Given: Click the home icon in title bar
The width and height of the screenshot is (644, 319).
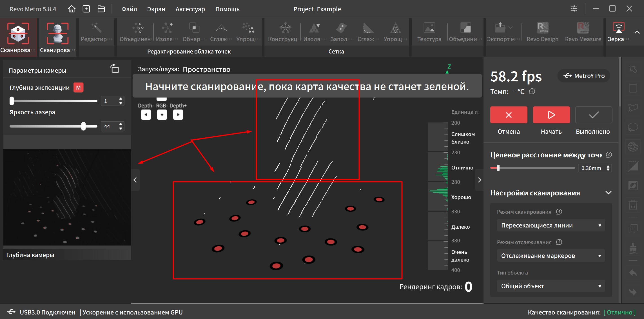Looking at the screenshot, I should [x=72, y=9].
